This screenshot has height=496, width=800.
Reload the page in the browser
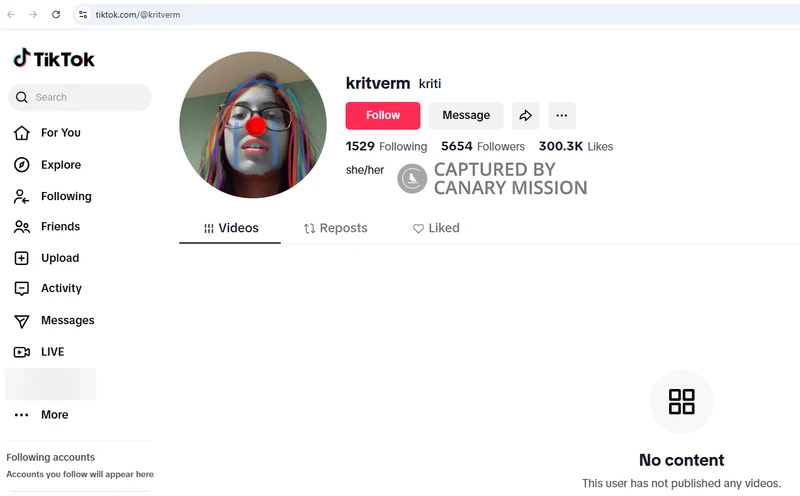pyautogui.click(x=56, y=15)
